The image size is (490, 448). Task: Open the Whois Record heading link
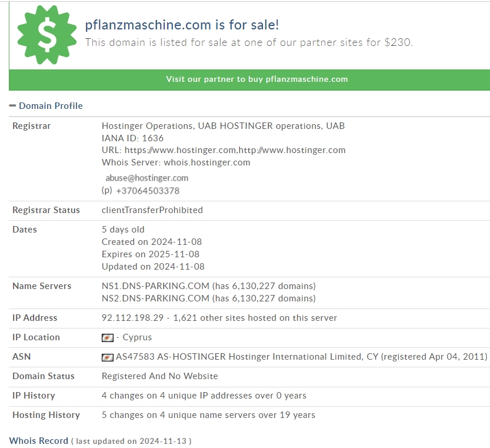click(x=38, y=440)
